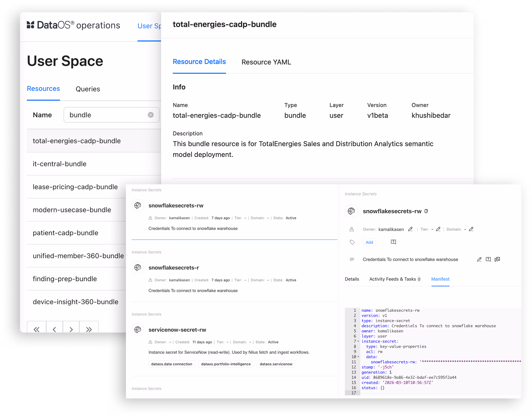This screenshot has width=532, height=417.
Task: Click the request icon beside the Add tag button
Action: 393,242
